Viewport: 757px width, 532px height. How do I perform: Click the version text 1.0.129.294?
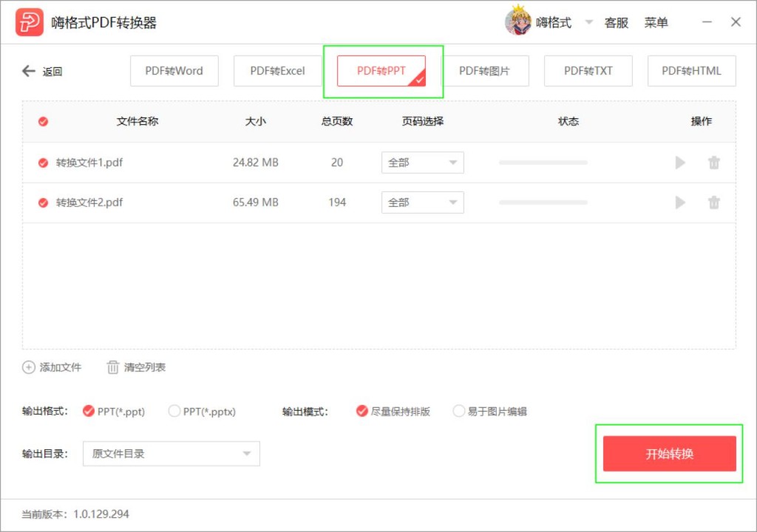point(101,514)
